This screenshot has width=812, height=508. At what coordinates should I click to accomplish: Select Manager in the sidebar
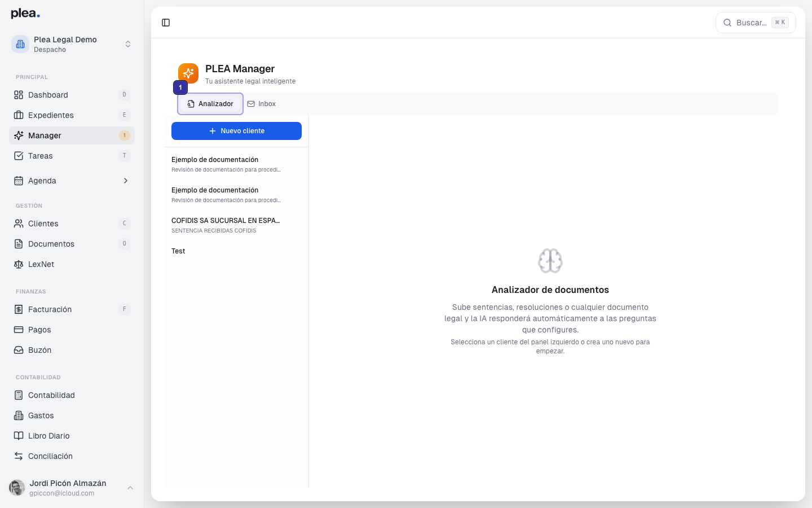coord(72,135)
